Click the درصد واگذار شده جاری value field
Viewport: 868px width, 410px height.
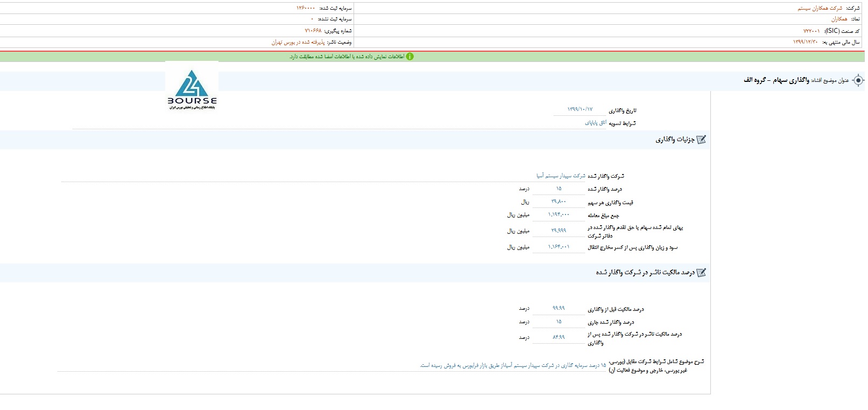[559, 322]
